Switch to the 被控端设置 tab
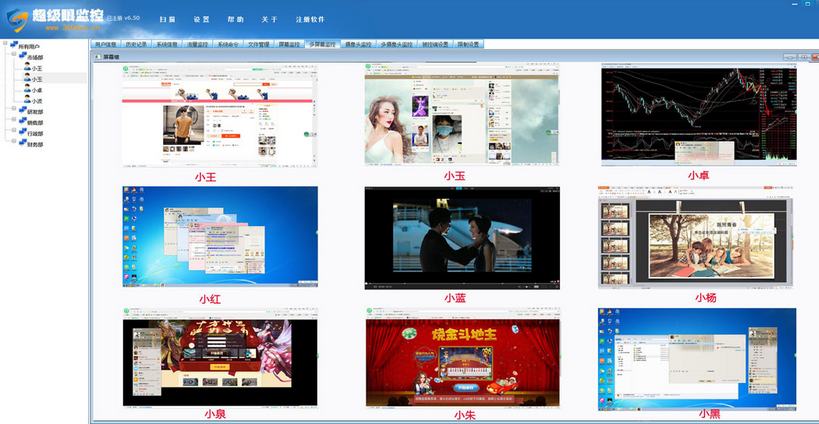This screenshot has width=819, height=424. click(x=436, y=44)
